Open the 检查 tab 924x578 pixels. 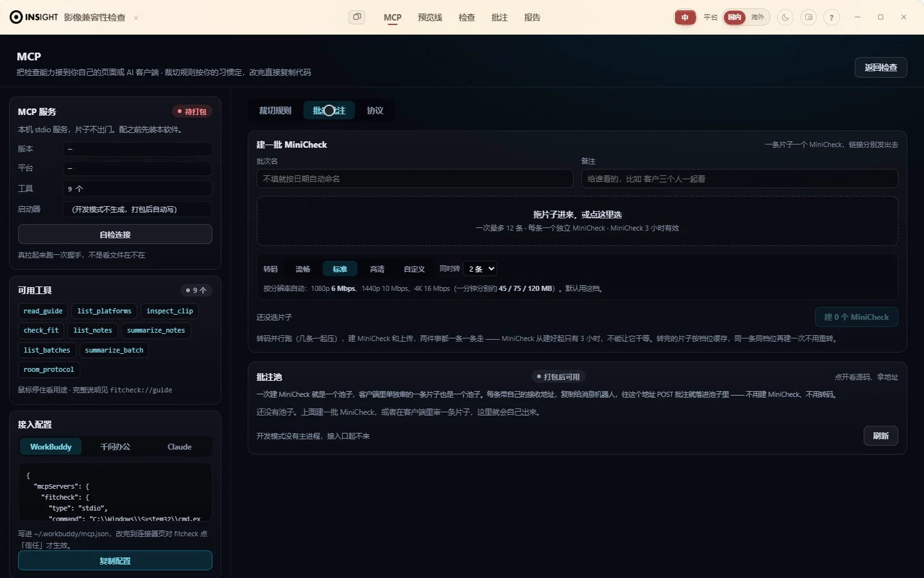click(466, 17)
